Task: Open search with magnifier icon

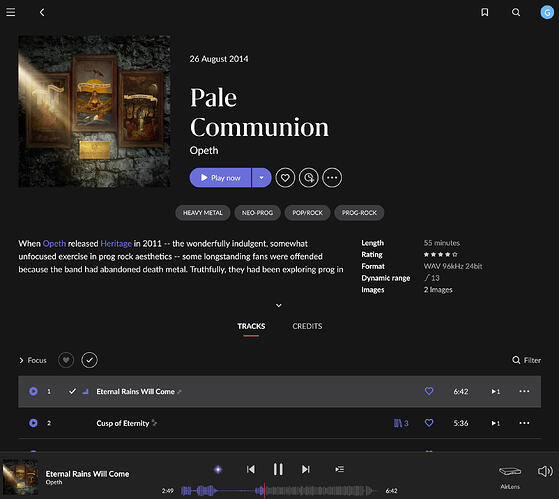Action: (516, 12)
